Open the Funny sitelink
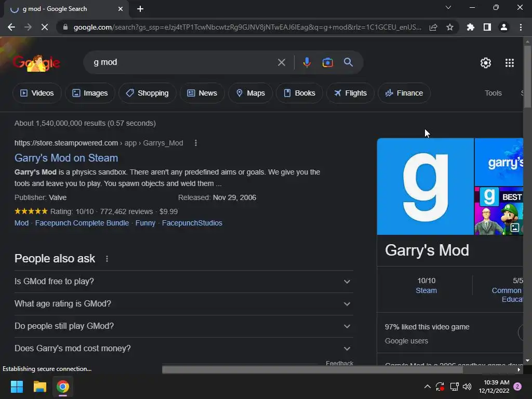This screenshot has width=532, height=399. [x=145, y=223]
